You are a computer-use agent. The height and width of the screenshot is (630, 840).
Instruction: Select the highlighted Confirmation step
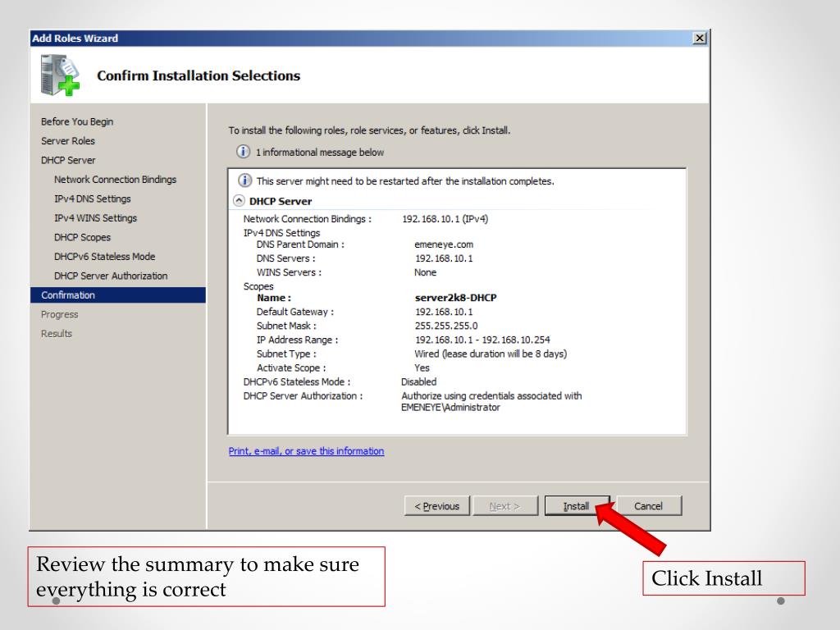pyautogui.click(x=118, y=295)
